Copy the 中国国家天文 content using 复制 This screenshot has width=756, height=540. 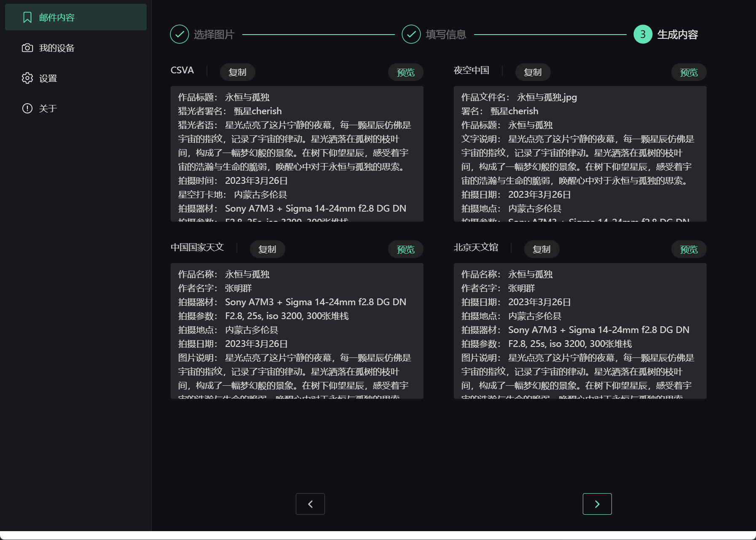click(x=267, y=249)
